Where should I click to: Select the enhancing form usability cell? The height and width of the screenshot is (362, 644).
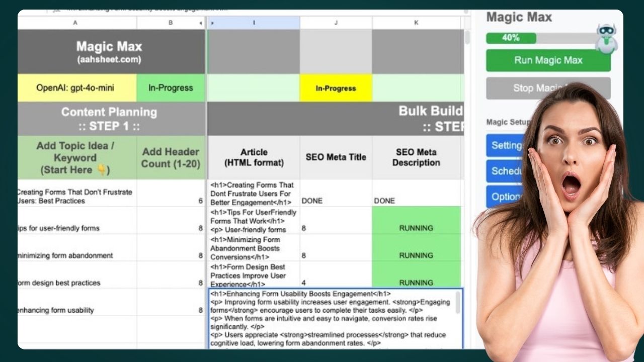pyautogui.click(x=77, y=302)
